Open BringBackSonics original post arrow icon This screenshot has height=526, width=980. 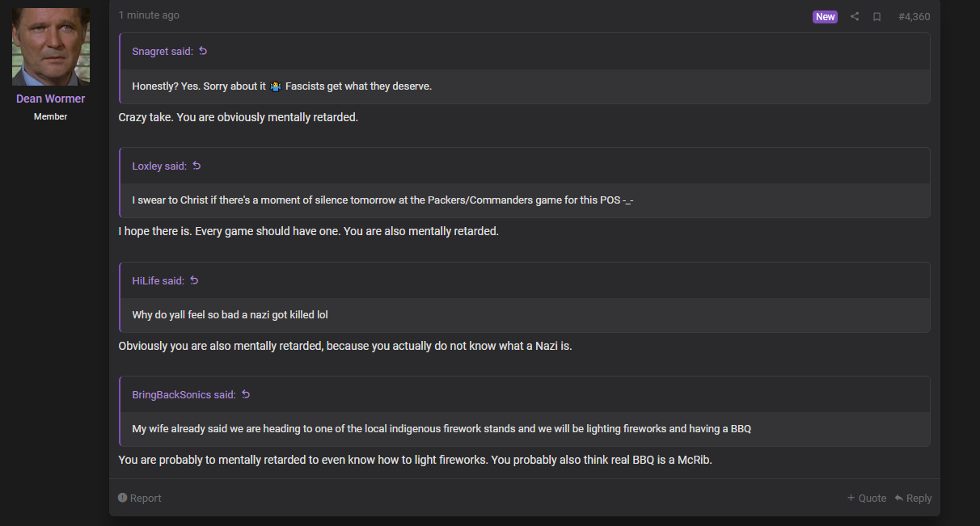point(246,394)
